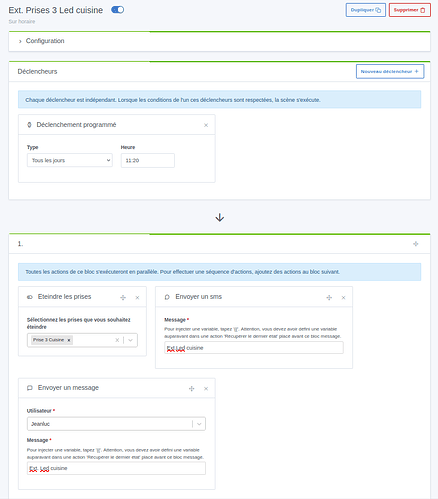
Task: Click move icon on Eteindre les prises
Action: pyautogui.click(x=123, y=297)
